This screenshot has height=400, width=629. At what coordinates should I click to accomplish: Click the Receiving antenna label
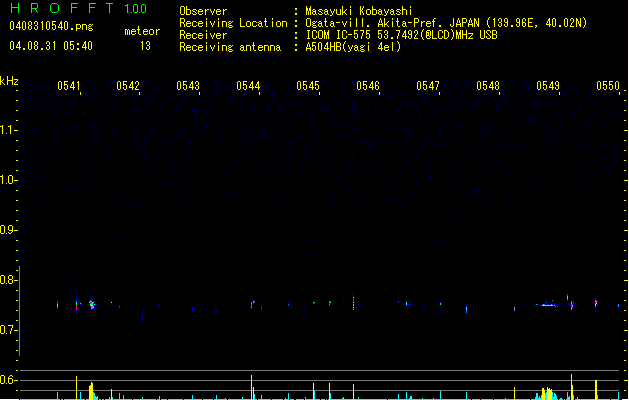tap(230, 47)
